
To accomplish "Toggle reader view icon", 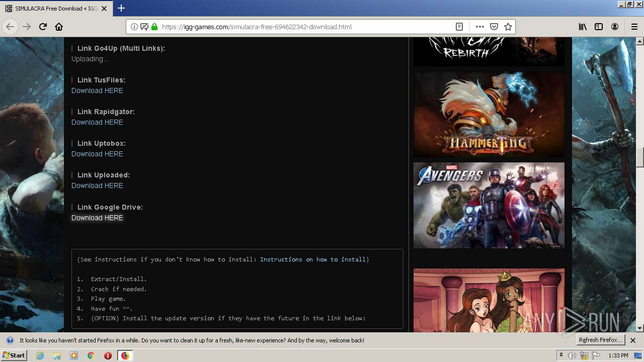I will coord(459,27).
